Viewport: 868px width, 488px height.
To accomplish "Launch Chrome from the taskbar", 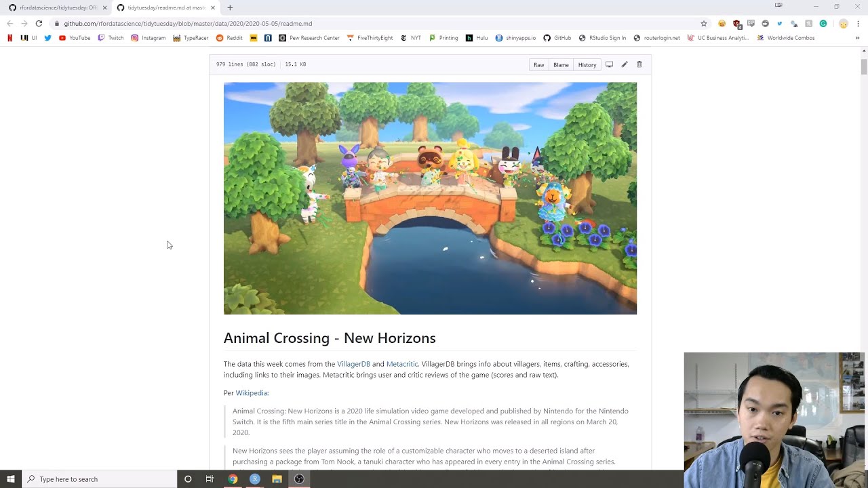I will pos(233,479).
